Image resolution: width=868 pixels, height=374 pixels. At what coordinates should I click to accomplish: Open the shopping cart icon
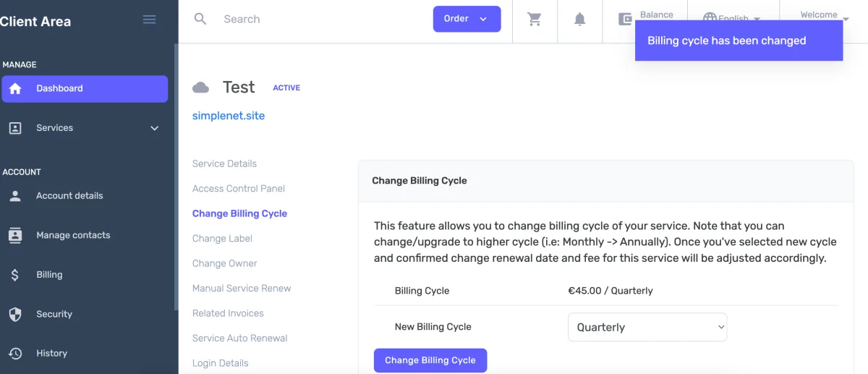coord(535,20)
